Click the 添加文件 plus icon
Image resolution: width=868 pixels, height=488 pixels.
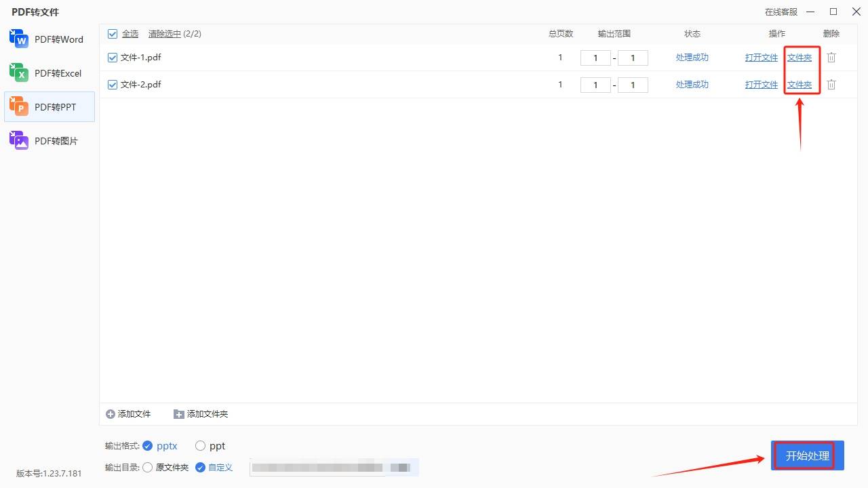(x=110, y=413)
